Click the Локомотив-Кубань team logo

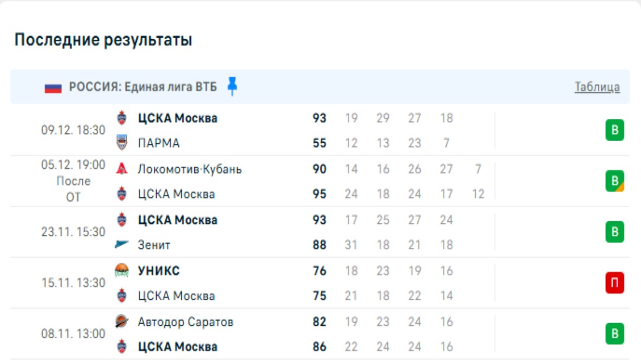tap(122, 169)
